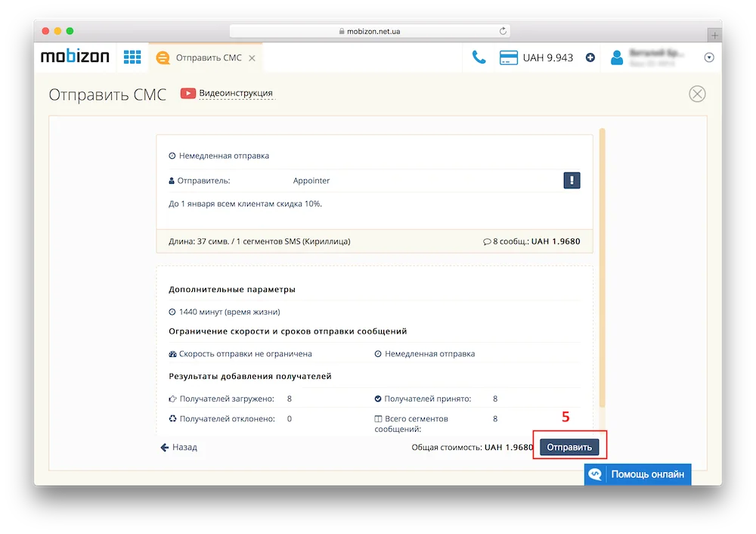Click the phone handset icon
Screen dimensions: 756x534
479,57
